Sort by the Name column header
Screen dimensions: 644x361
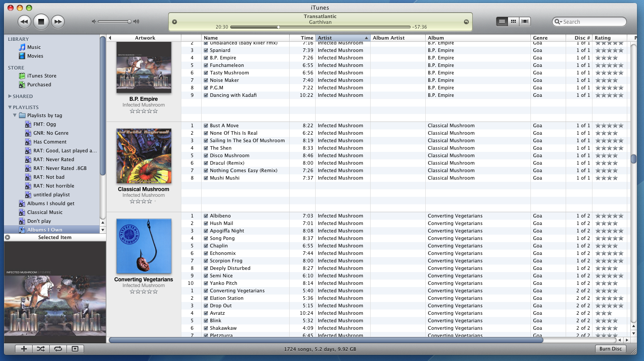click(245, 38)
